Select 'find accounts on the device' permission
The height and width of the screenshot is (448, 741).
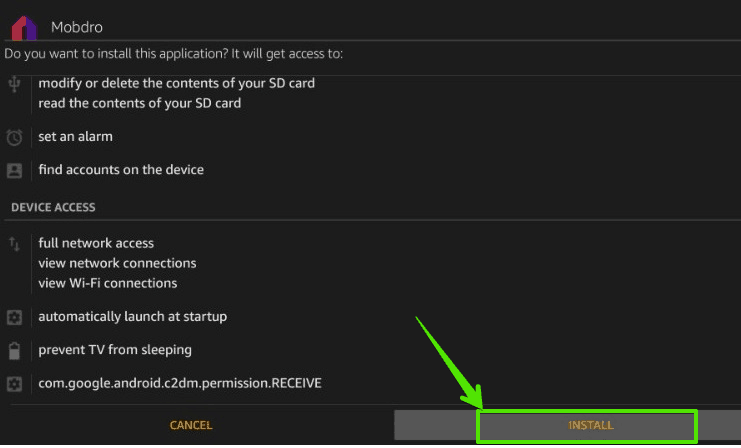tap(121, 170)
